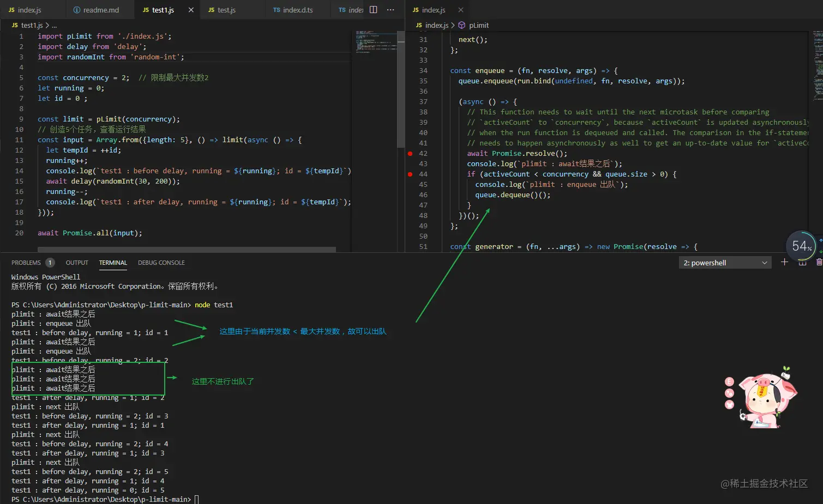Click 'next();' on line 31 of index.js
This screenshot has height=504, width=823.
pos(473,40)
